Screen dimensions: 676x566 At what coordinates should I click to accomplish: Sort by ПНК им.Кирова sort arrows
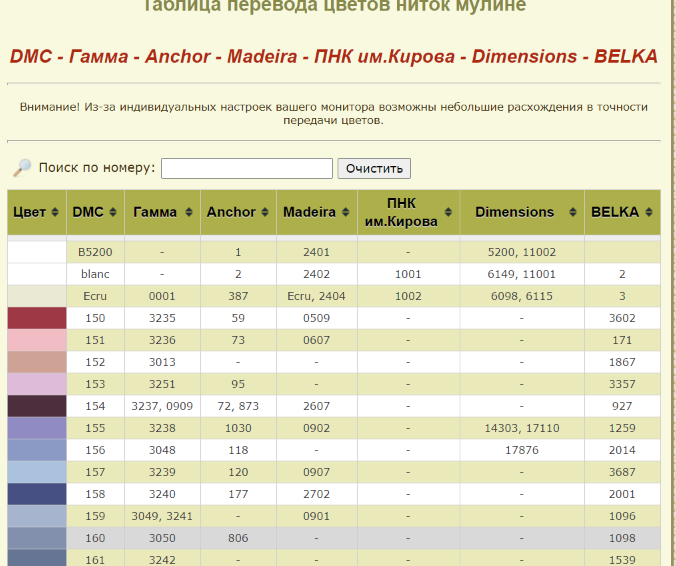point(448,212)
